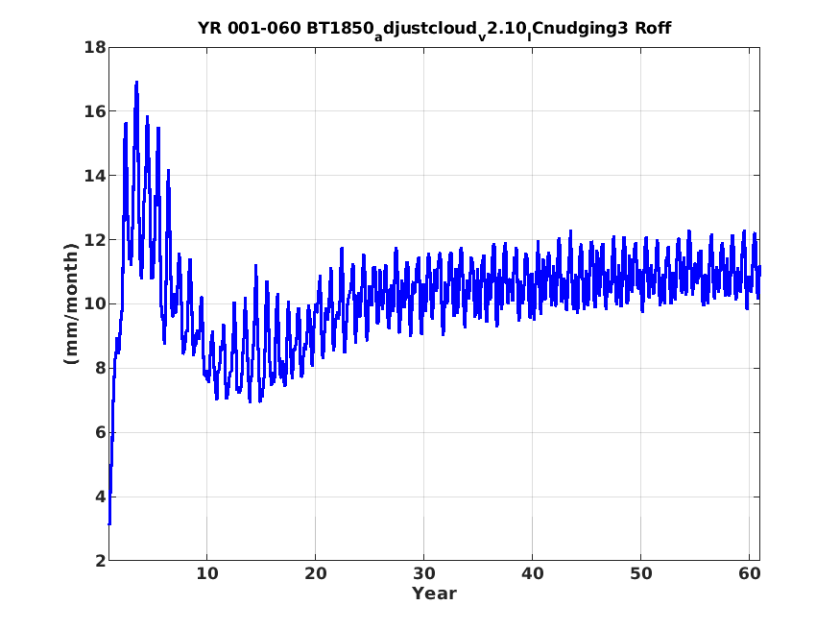Select the '(mm/month)' y-axis label
This screenshot has height=630, width=840.
(x=71, y=303)
